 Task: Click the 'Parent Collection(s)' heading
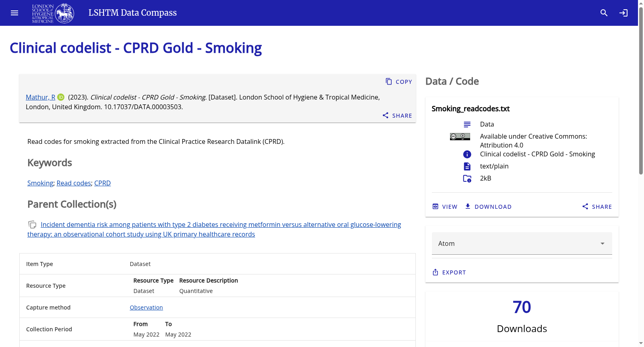(72, 204)
